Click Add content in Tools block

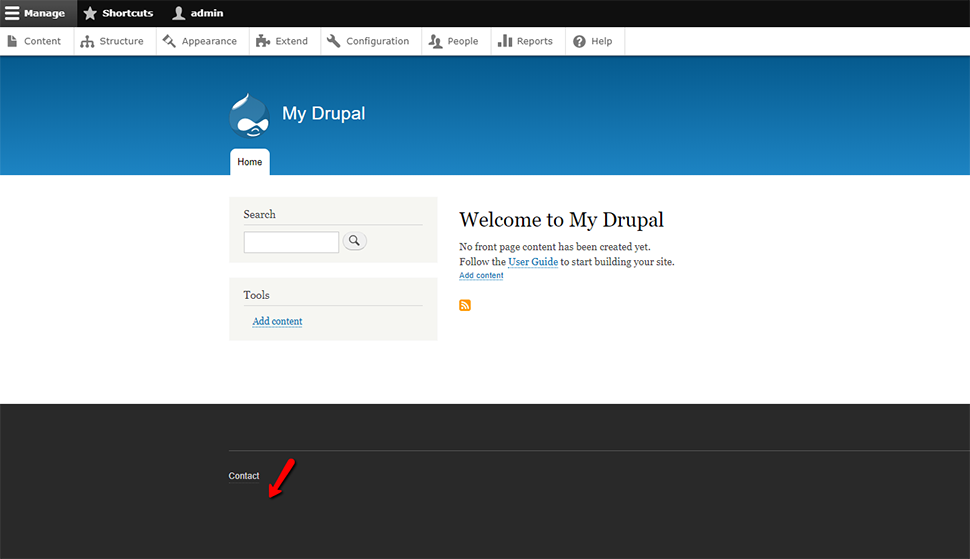pyautogui.click(x=277, y=321)
